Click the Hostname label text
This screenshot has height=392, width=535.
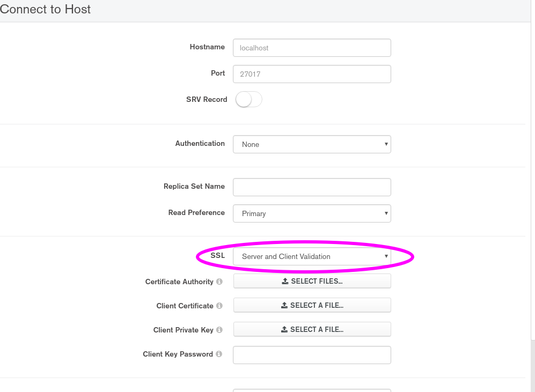click(x=207, y=47)
